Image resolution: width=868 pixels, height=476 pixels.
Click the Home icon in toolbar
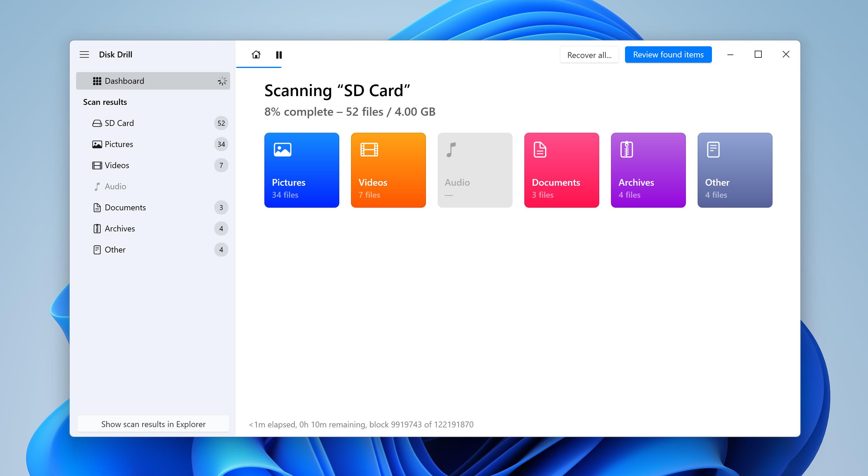click(256, 54)
